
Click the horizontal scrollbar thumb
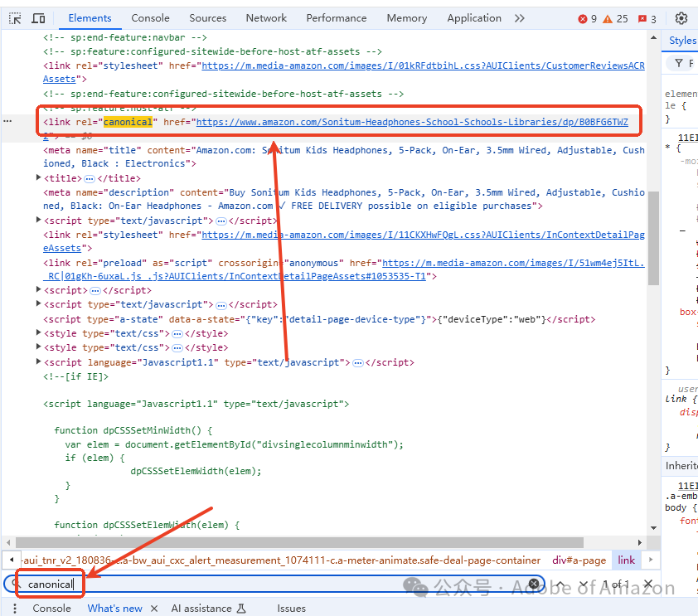pyautogui.click(x=299, y=542)
